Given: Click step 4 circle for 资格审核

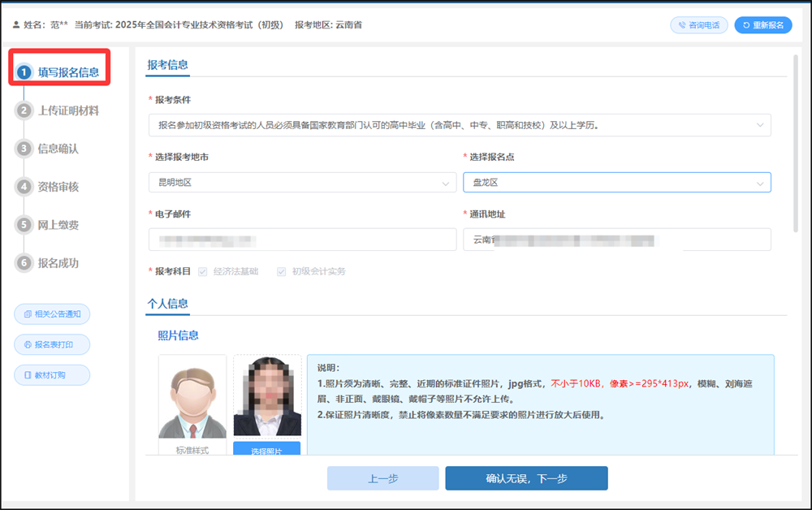Looking at the screenshot, I should tap(24, 187).
